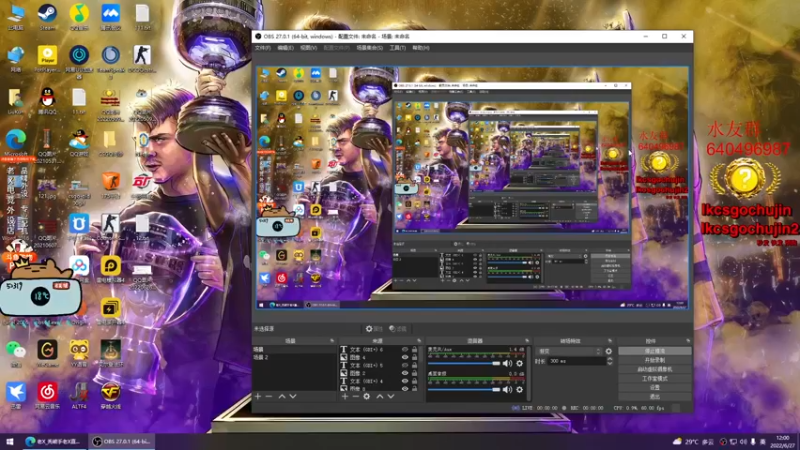Open 设置 button in controls panel
This screenshot has height=450, width=800.
click(x=655, y=388)
